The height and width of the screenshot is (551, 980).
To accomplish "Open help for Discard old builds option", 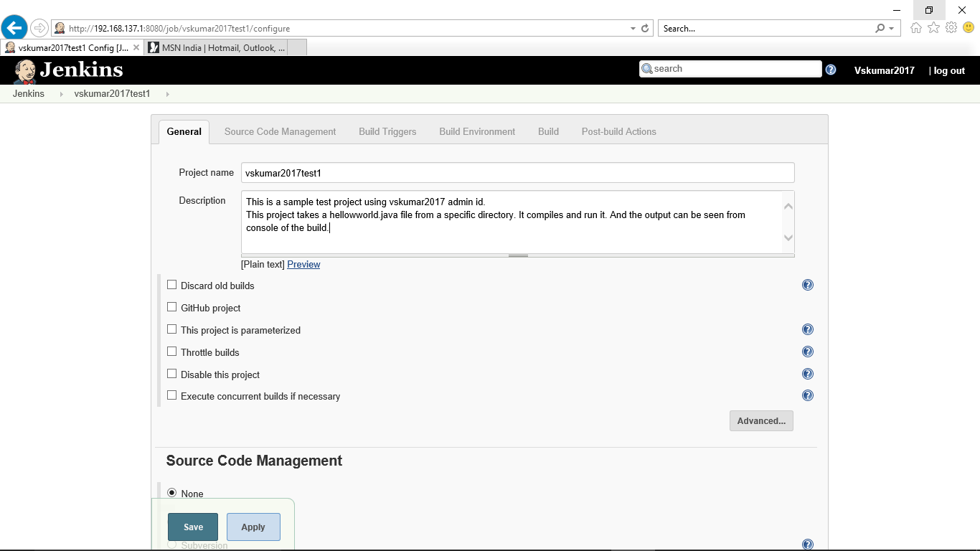I will [x=807, y=285].
